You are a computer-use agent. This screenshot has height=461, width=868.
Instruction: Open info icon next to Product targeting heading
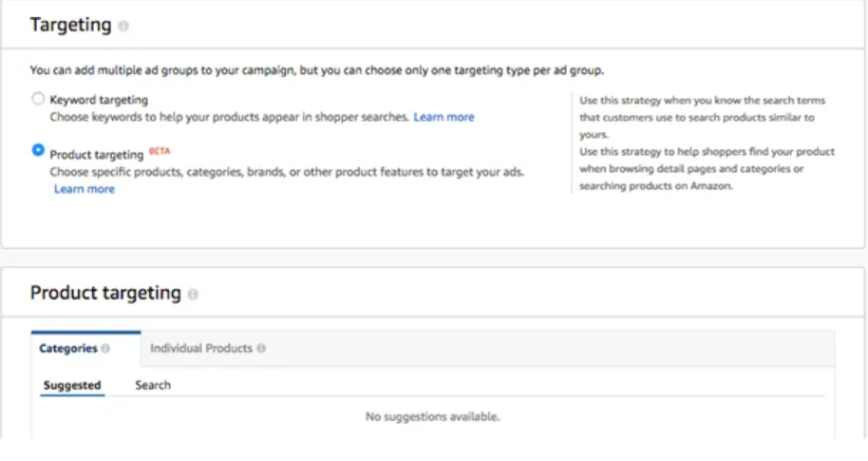[193, 295]
